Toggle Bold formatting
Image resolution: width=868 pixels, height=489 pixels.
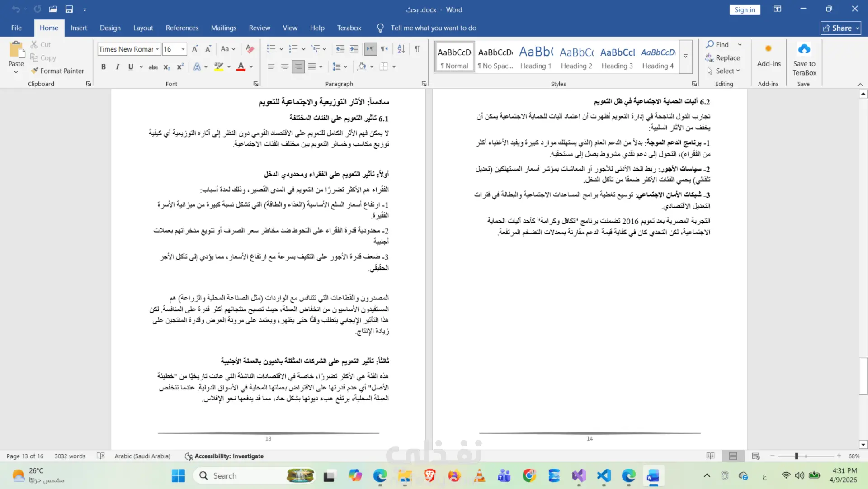(x=104, y=67)
